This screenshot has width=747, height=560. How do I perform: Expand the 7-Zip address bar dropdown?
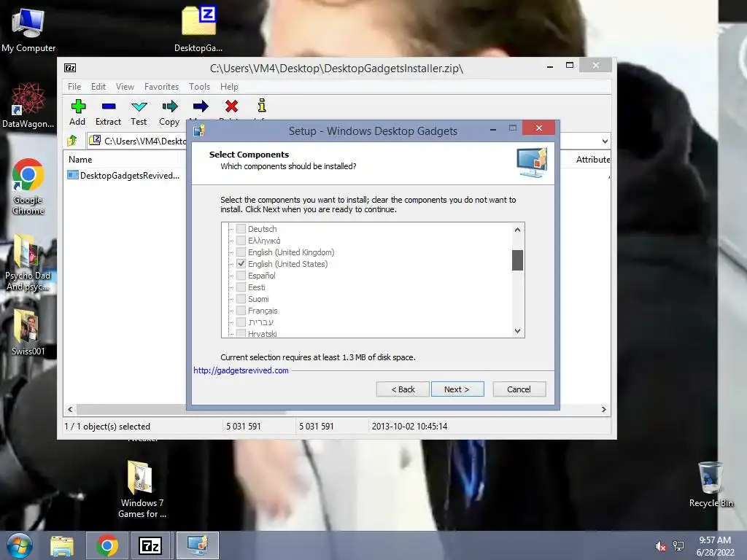tap(605, 141)
